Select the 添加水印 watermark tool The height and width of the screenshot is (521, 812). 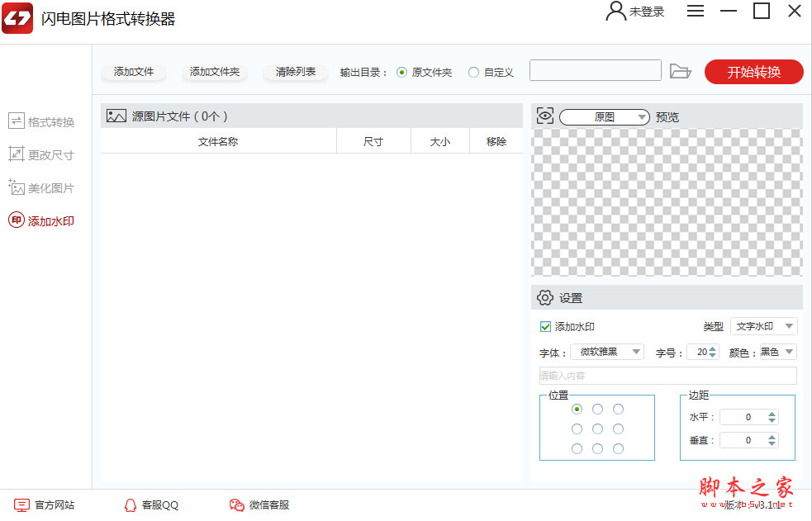[41, 220]
